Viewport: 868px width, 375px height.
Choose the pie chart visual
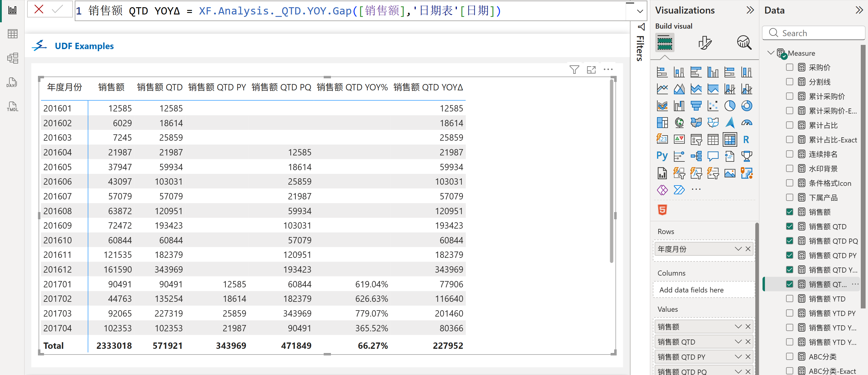pyautogui.click(x=729, y=106)
